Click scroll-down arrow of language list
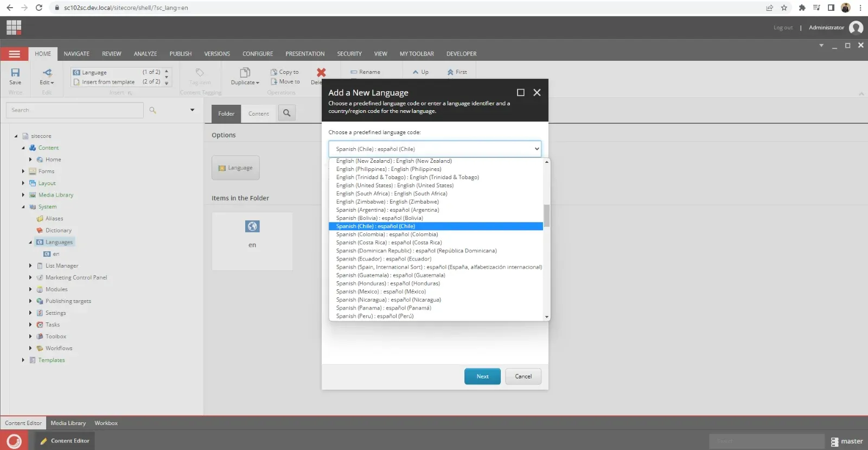The height and width of the screenshot is (450, 868). click(547, 316)
